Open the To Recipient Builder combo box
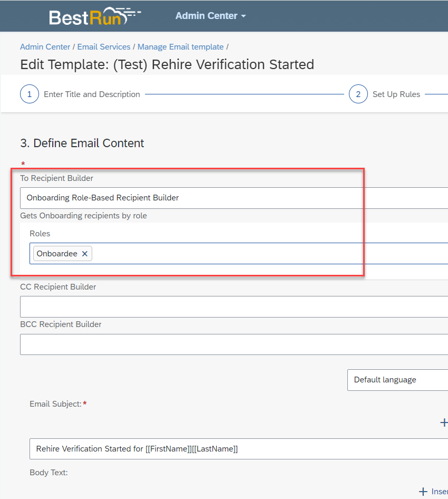 pyautogui.click(x=234, y=198)
